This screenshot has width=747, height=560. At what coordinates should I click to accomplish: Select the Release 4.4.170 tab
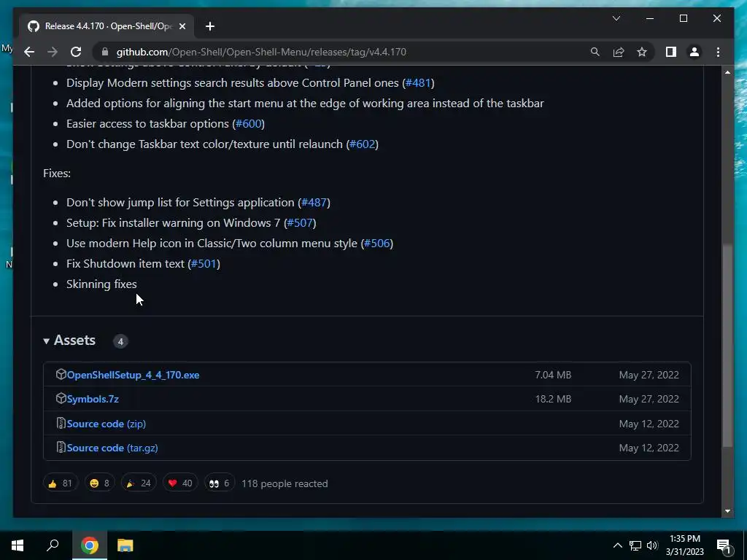tap(107, 26)
